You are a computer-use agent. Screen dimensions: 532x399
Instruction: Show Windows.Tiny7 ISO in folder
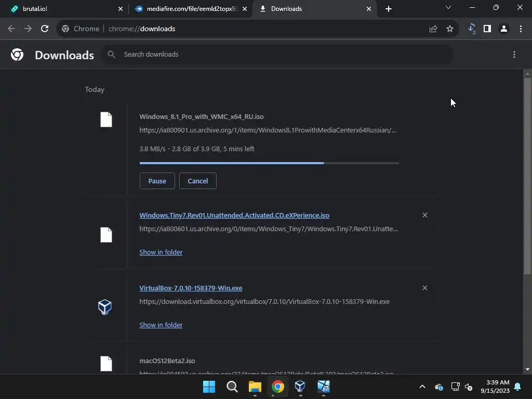tap(161, 252)
